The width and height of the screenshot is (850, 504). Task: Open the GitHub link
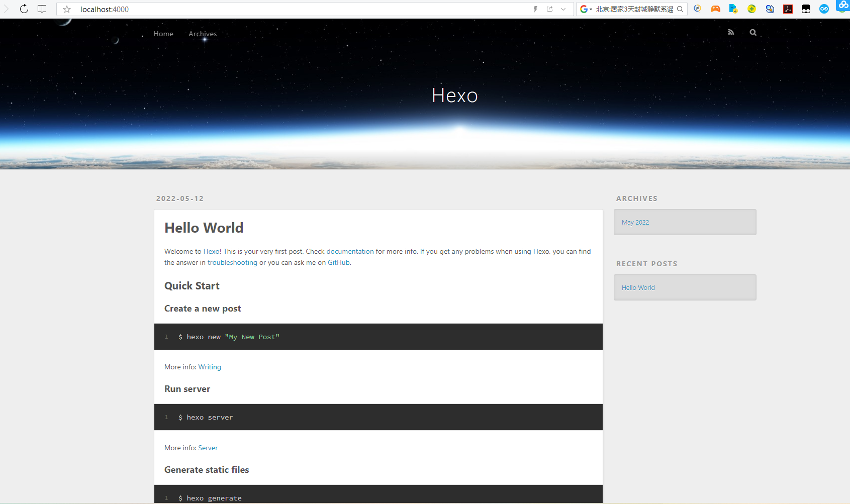[x=339, y=262]
